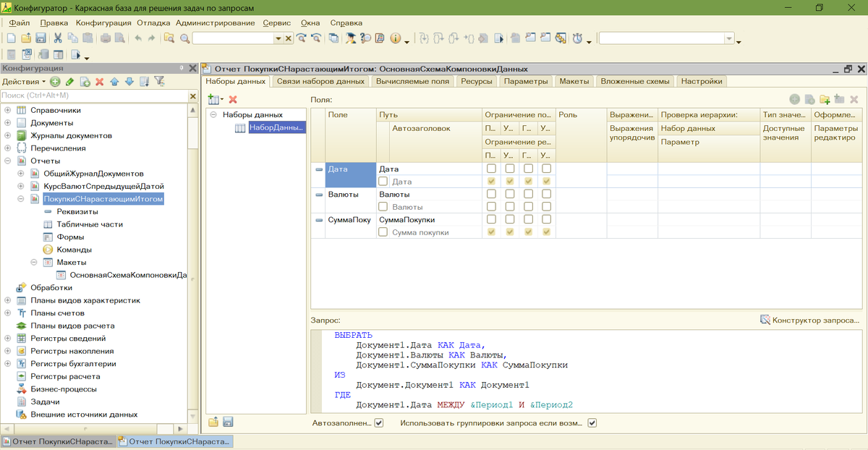Expand the Справочники tree node
Viewport: 868px width, 450px height.
[x=8, y=110]
